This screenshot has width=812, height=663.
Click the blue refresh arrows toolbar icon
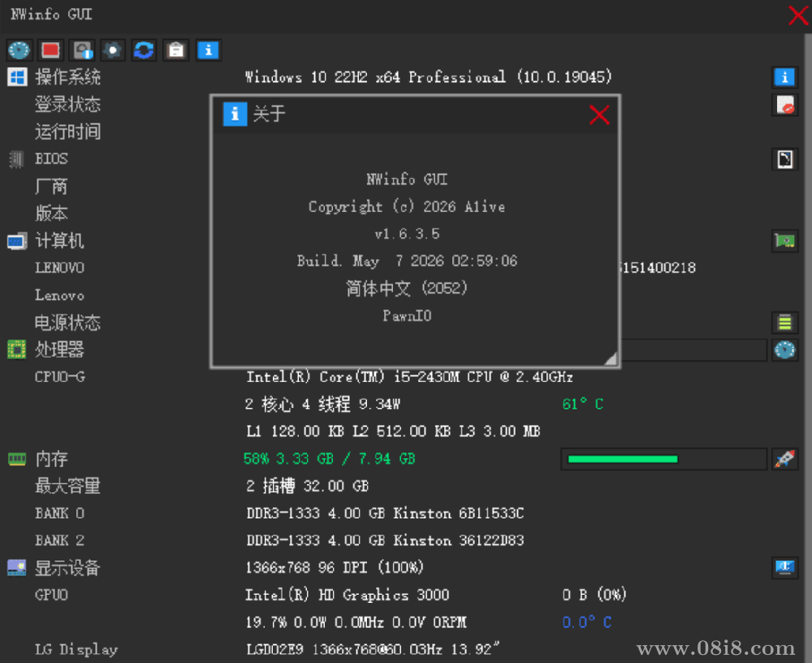tap(144, 50)
